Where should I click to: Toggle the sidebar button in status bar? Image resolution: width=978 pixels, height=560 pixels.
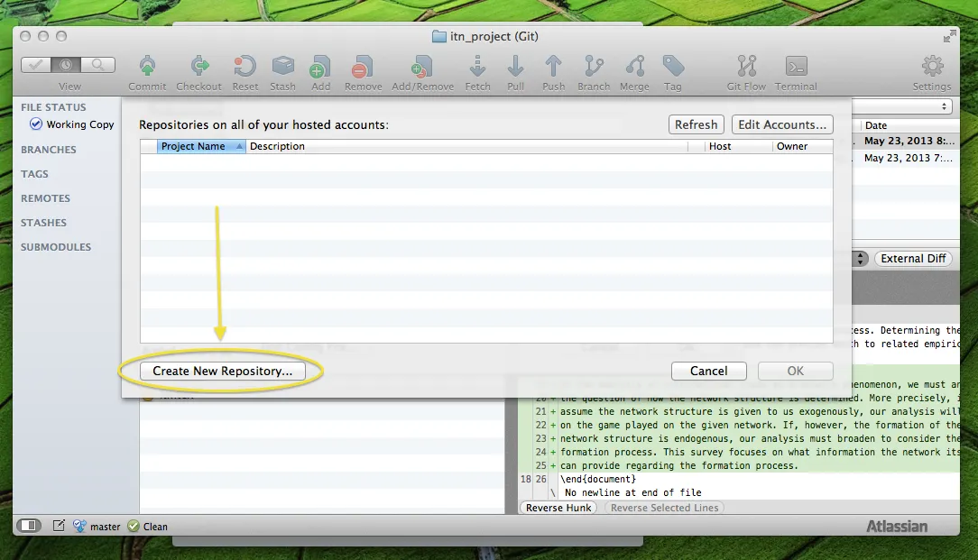pos(28,526)
